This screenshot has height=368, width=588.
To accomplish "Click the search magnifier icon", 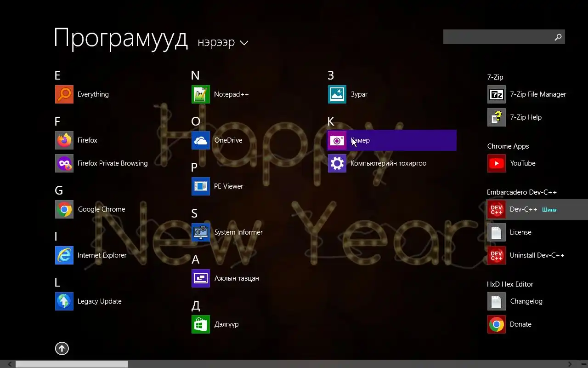I will pyautogui.click(x=558, y=37).
